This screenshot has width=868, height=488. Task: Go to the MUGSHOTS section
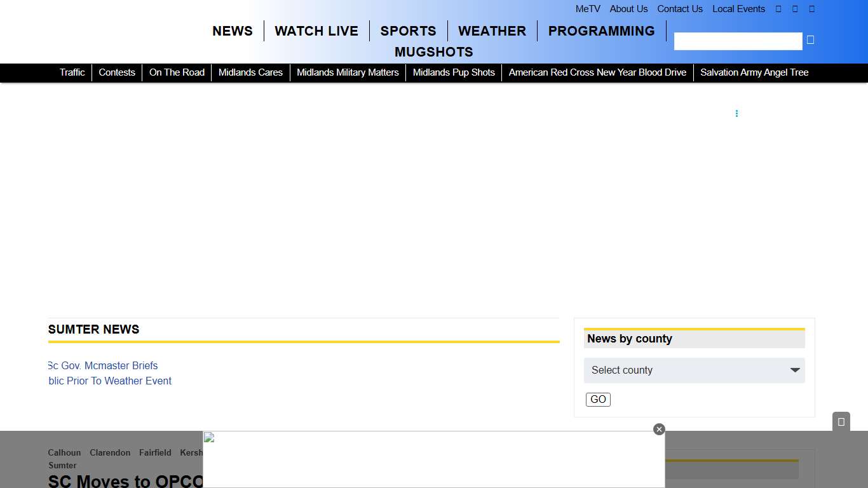(434, 52)
